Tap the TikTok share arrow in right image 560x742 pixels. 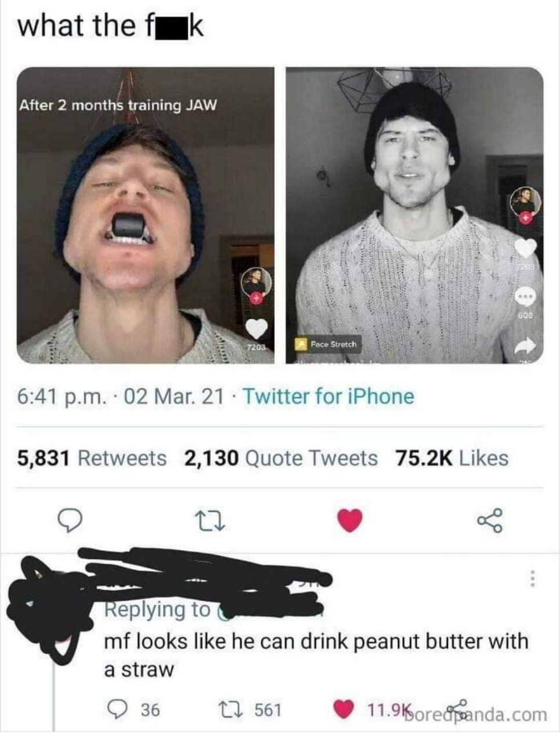tap(525, 345)
